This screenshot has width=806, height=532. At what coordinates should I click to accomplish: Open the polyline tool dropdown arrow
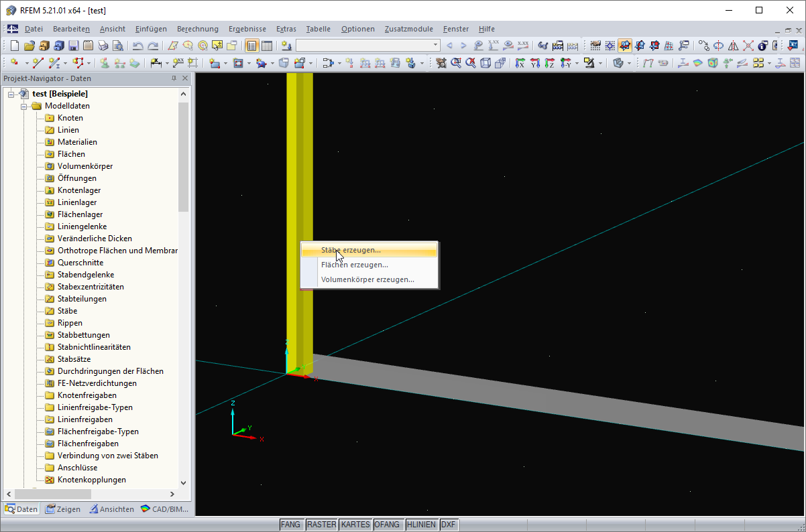tap(89, 63)
